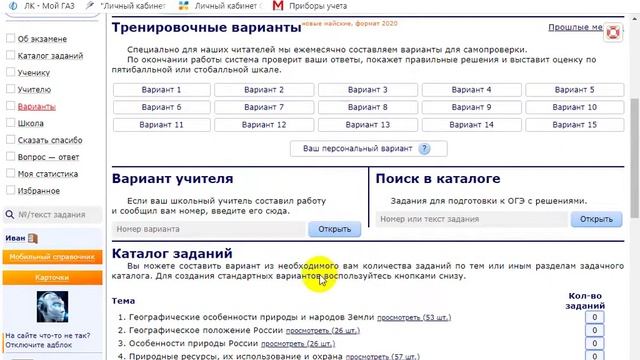Viewport: 640px width, 360px height.
Task: Click the search magnifier icon in sidebar
Action: click(9, 214)
